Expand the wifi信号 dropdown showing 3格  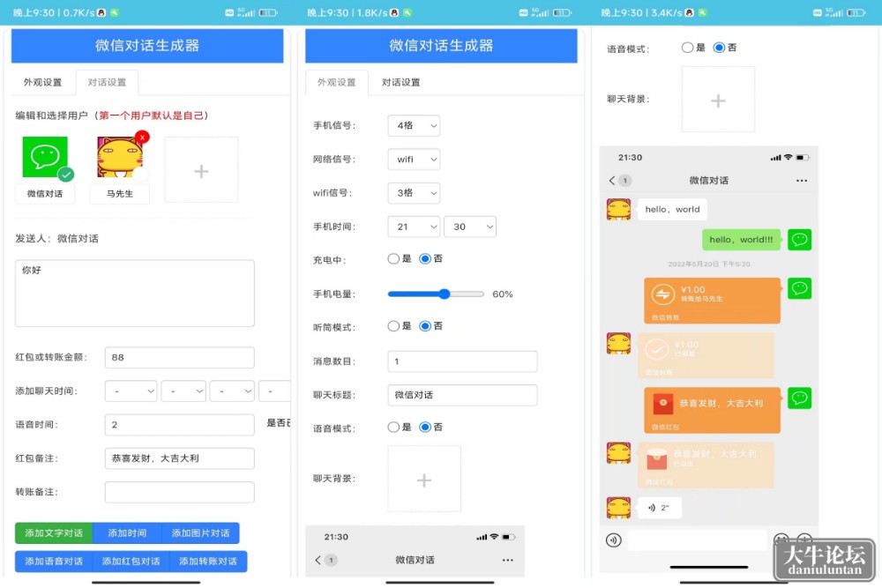click(414, 193)
